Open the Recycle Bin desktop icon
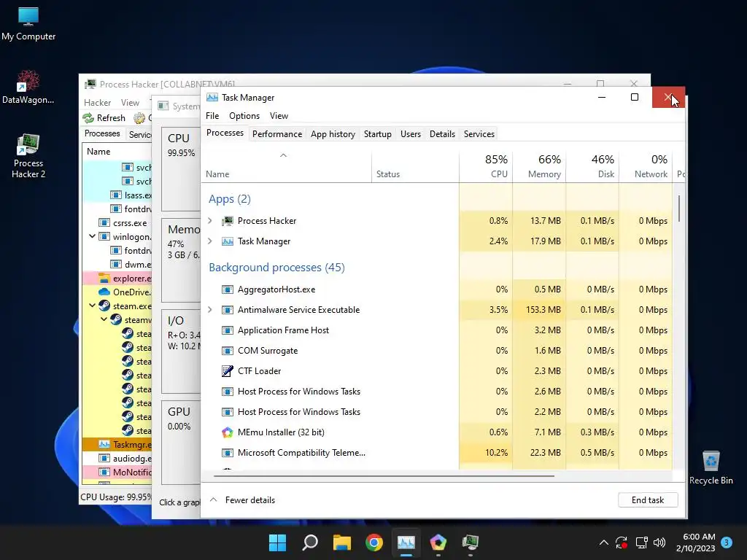Image resolution: width=747 pixels, height=560 pixels. point(711,467)
